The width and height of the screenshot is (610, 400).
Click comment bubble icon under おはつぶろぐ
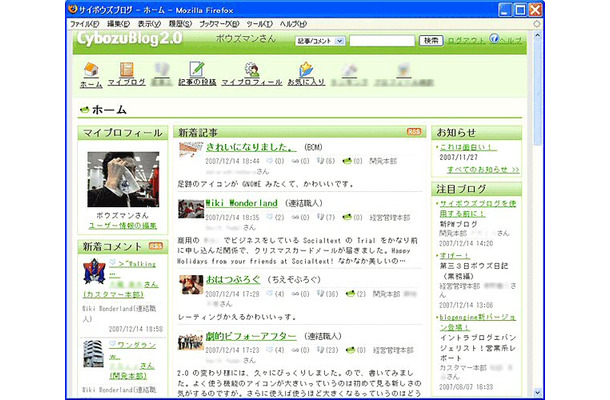pos(269,293)
